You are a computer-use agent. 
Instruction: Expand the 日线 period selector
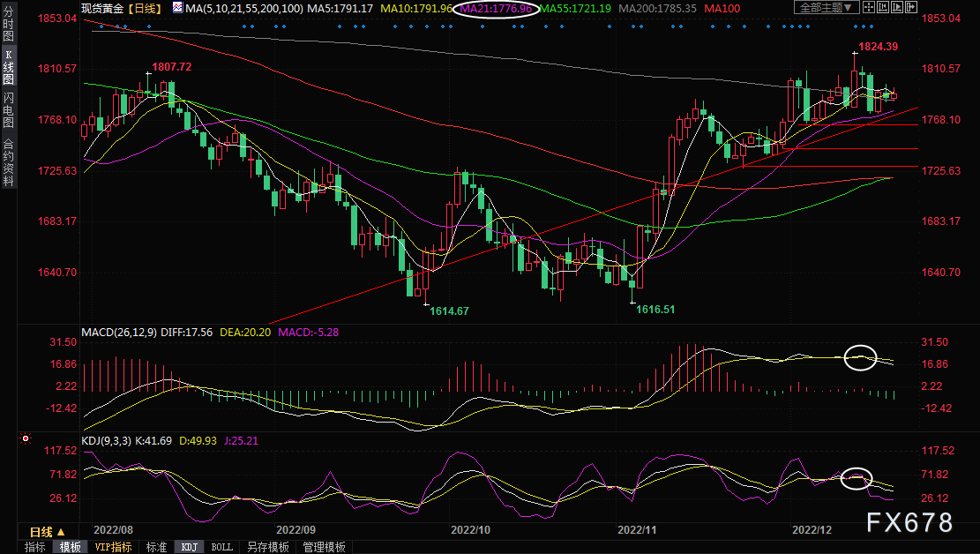click(x=48, y=532)
